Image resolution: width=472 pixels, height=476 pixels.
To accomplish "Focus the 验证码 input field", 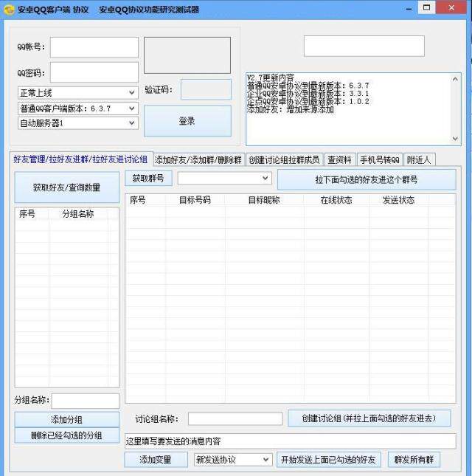I will coord(206,89).
